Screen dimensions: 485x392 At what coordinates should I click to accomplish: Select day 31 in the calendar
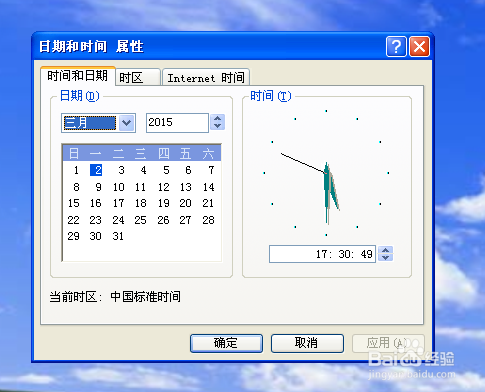118,236
